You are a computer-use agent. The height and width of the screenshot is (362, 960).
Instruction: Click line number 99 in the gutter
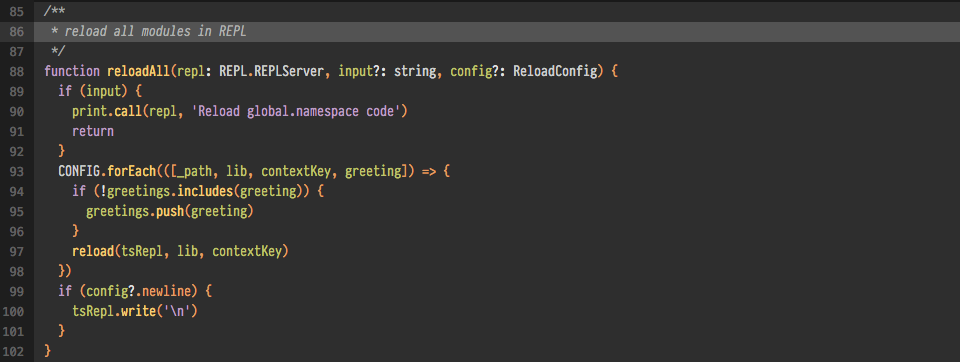pos(17,291)
